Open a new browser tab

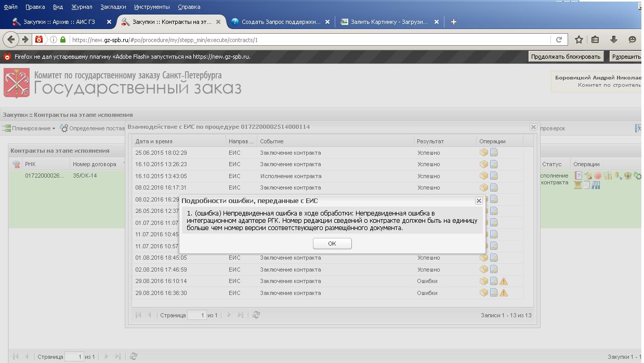coord(454,22)
